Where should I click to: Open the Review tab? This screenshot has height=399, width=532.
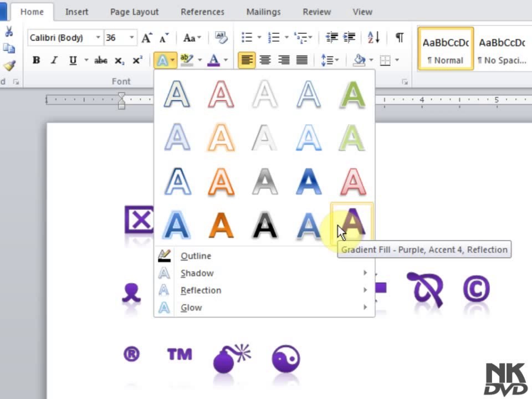tap(317, 12)
